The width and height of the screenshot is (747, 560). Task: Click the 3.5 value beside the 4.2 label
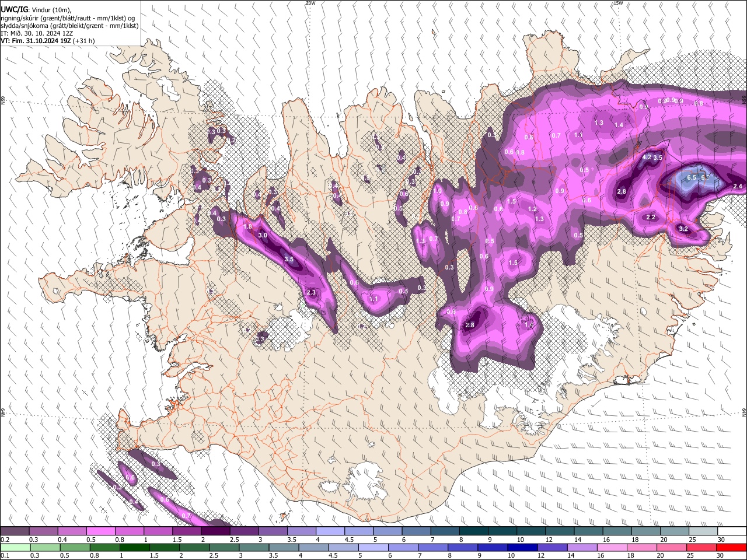658,157
